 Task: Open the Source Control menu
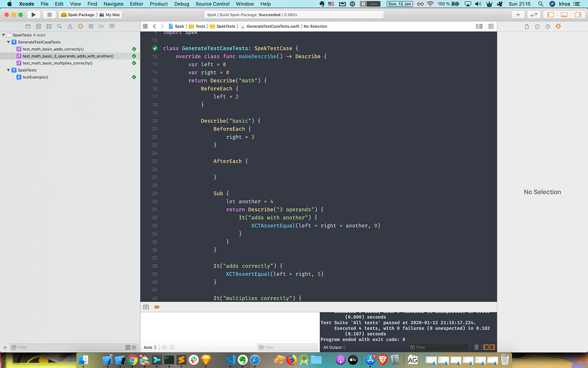point(212,4)
